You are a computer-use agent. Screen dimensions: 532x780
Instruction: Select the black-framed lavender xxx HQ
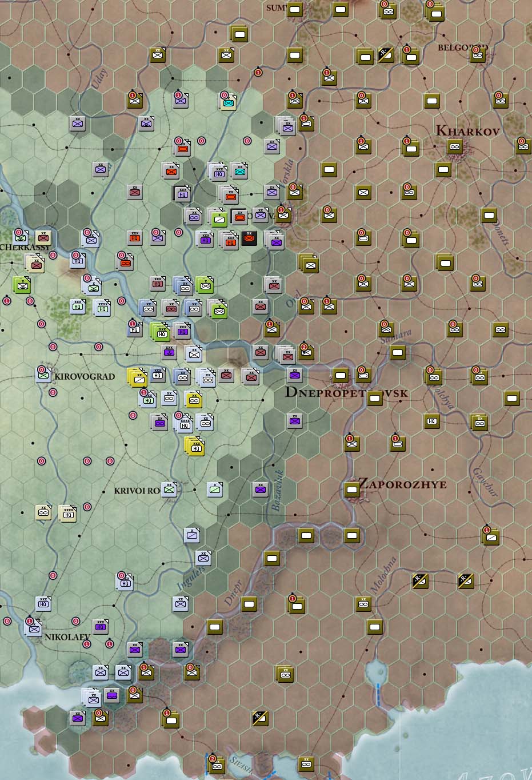click(182, 193)
